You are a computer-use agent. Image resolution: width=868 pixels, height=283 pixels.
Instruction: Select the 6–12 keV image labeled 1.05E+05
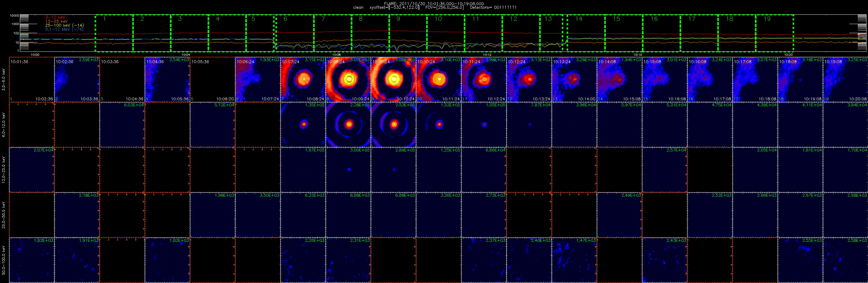click(483, 125)
